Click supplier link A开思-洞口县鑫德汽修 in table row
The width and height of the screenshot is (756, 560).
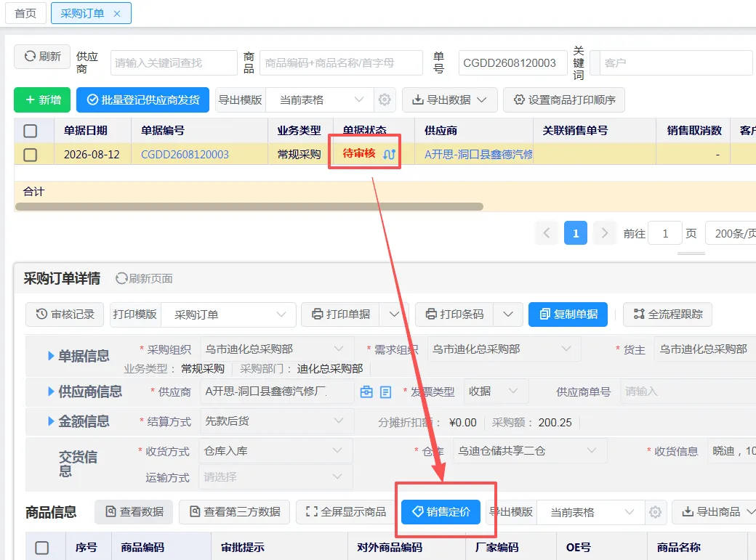pyautogui.click(x=478, y=154)
